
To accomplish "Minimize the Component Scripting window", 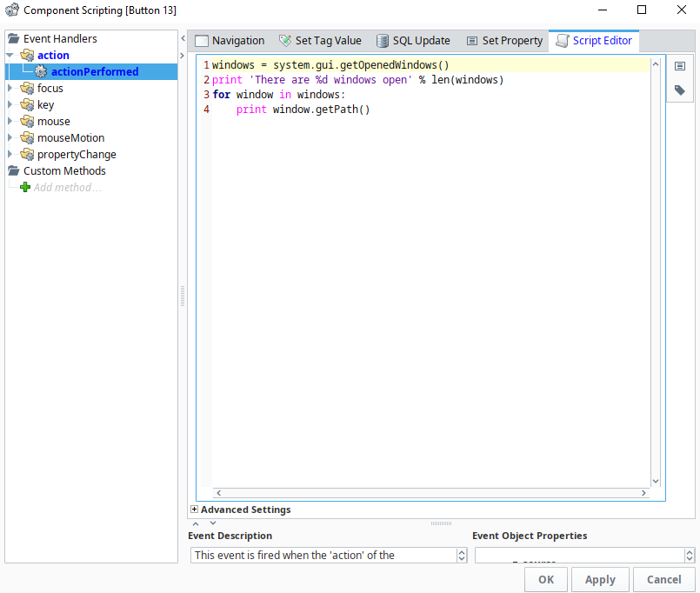I will click(x=603, y=10).
